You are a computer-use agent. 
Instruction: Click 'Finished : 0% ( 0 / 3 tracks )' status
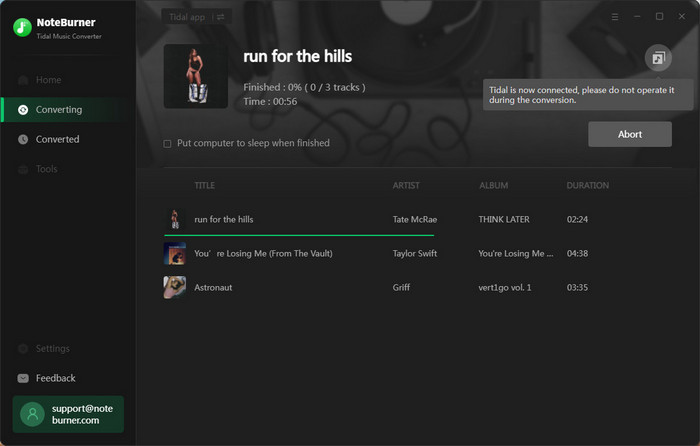[x=304, y=87]
